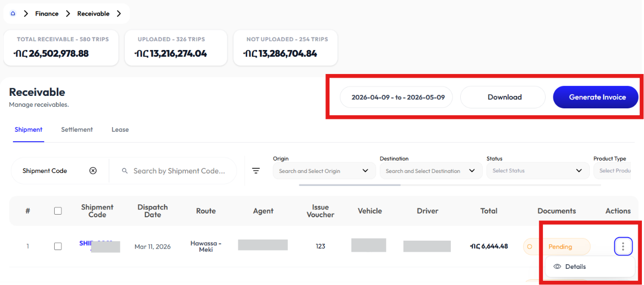Screen dimensions: 644x285
Task: Click the Dispatch Date column header
Action: pyautogui.click(x=153, y=211)
